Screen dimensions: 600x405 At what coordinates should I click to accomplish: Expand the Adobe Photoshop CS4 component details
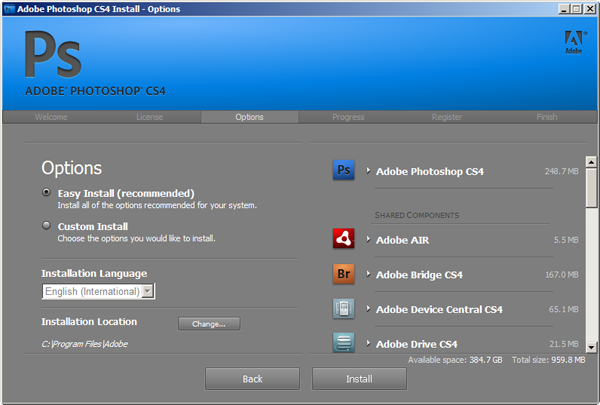[369, 171]
